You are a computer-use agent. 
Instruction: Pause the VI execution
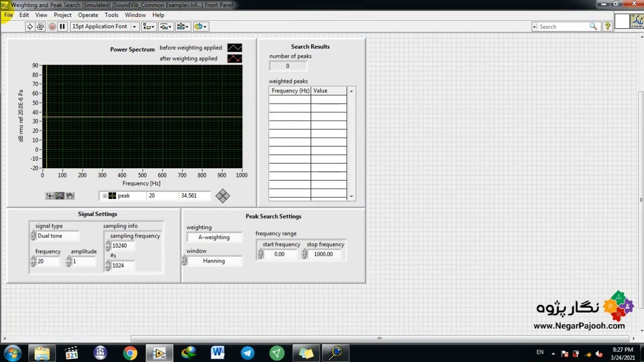click(x=62, y=27)
